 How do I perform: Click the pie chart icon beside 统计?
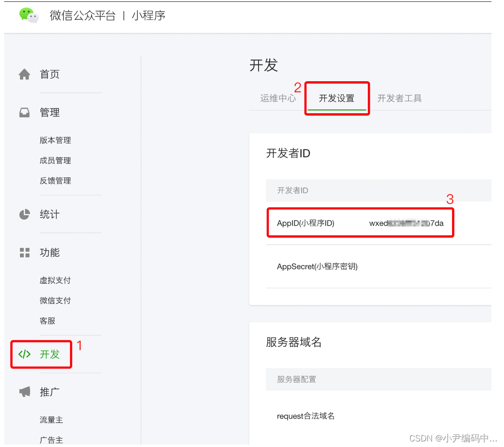point(25,214)
